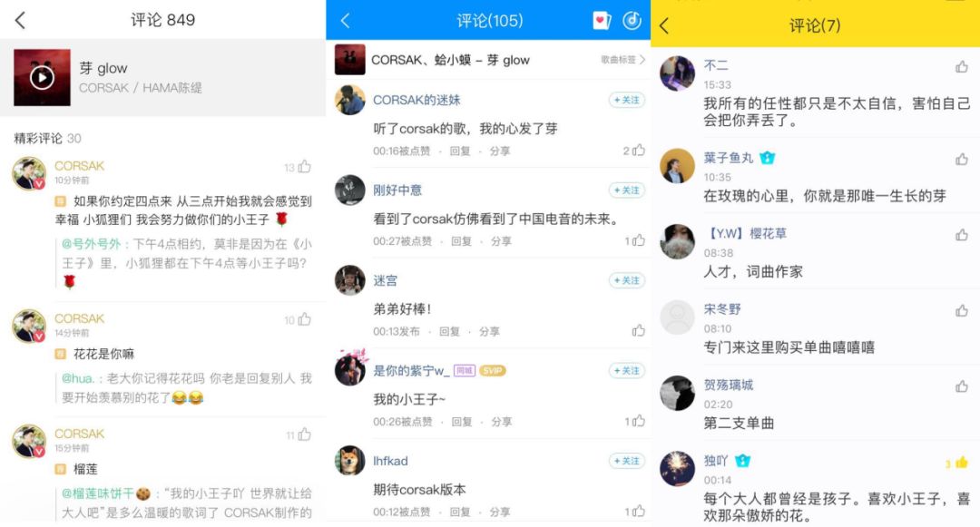Expand 歌曲标签 chevron
The height and width of the screenshot is (527, 980).
click(642, 59)
